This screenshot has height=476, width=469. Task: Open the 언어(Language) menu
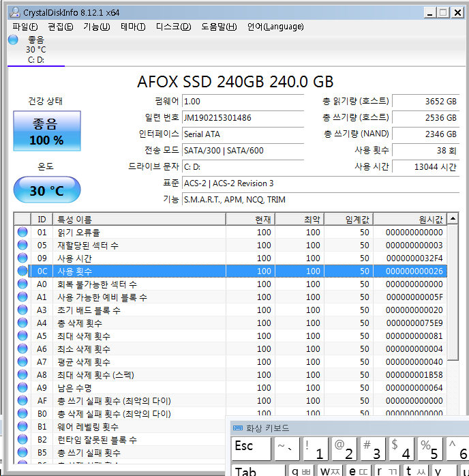pyautogui.click(x=275, y=27)
